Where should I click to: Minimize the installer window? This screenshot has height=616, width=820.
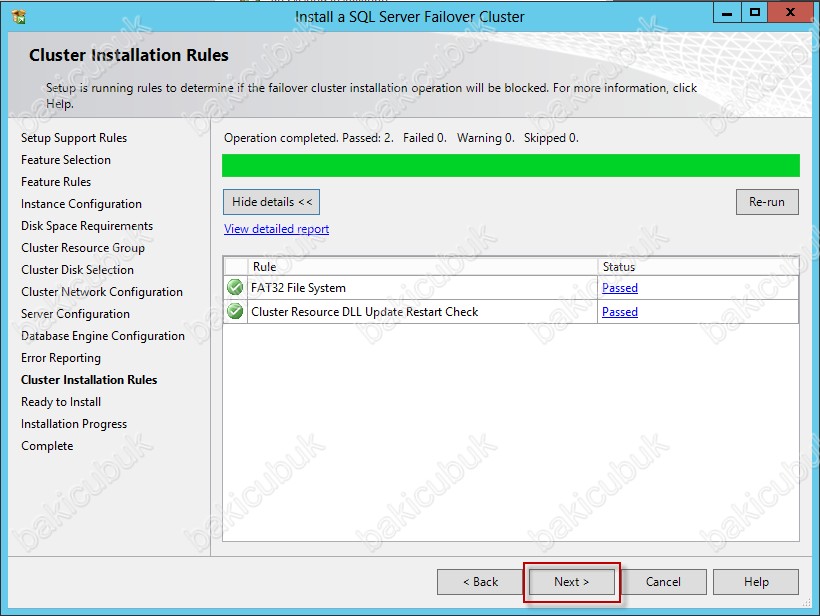(727, 13)
